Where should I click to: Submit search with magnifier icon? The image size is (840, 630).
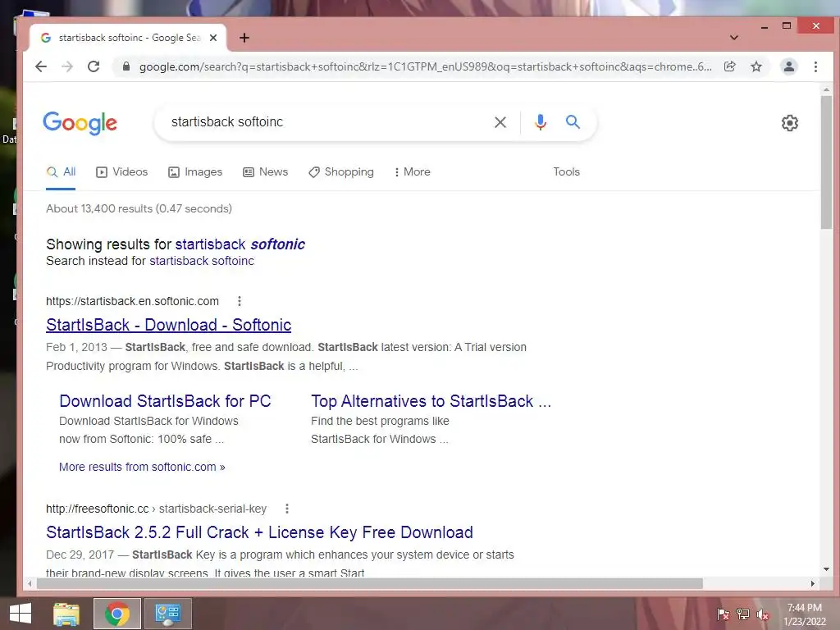tap(573, 122)
